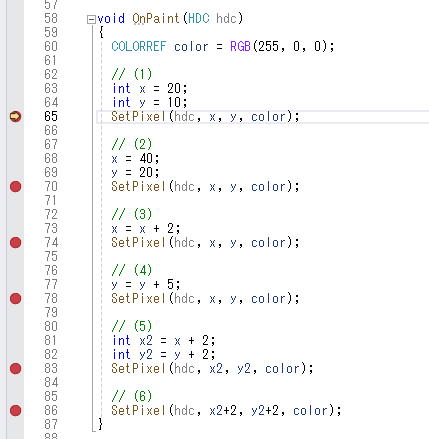Viewport: 429px width, 439px height.
Task: Remove the breakpoint on line 70
Action: tap(15, 186)
